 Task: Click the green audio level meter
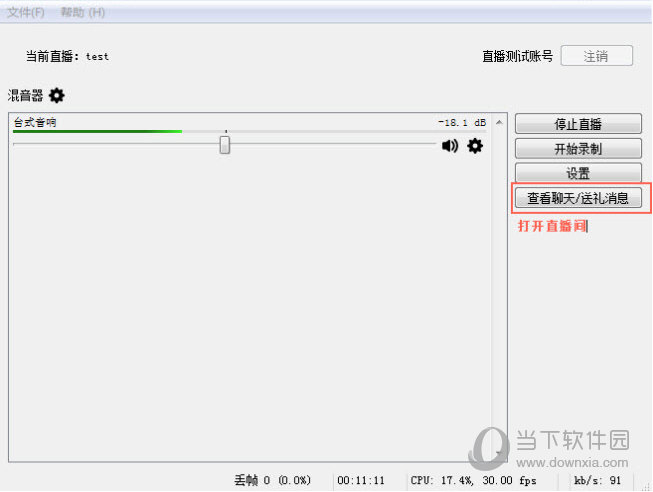coord(97,131)
